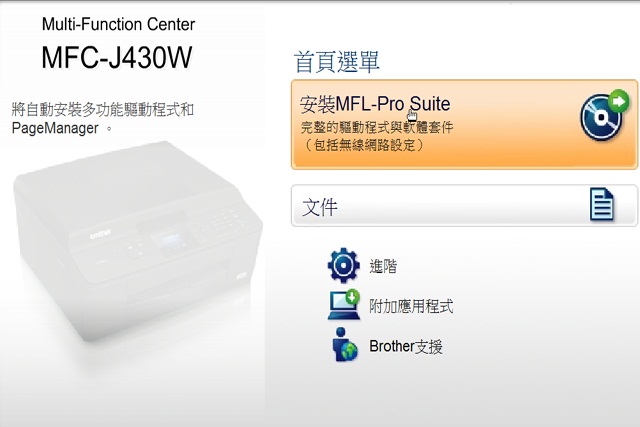Select the laptop download icon for 附加應用程式

pos(344,305)
